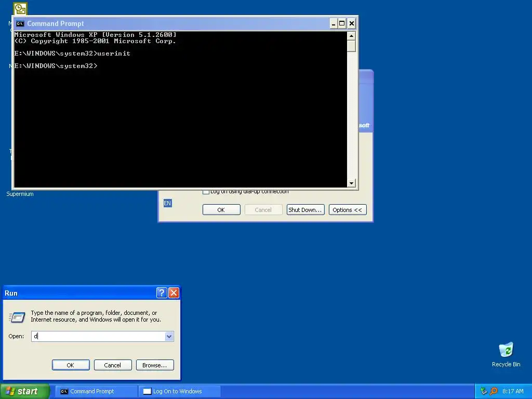Maximize the Command Prompt window
Screen dimensions: 532x399
pos(342,24)
